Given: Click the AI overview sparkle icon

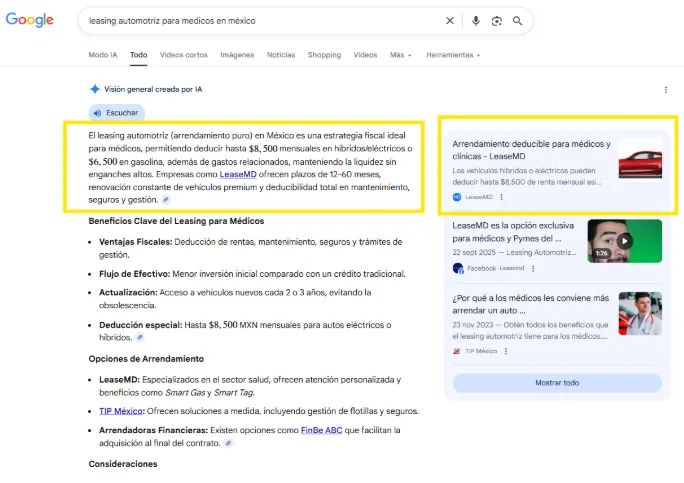Looking at the screenshot, I should [x=95, y=89].
